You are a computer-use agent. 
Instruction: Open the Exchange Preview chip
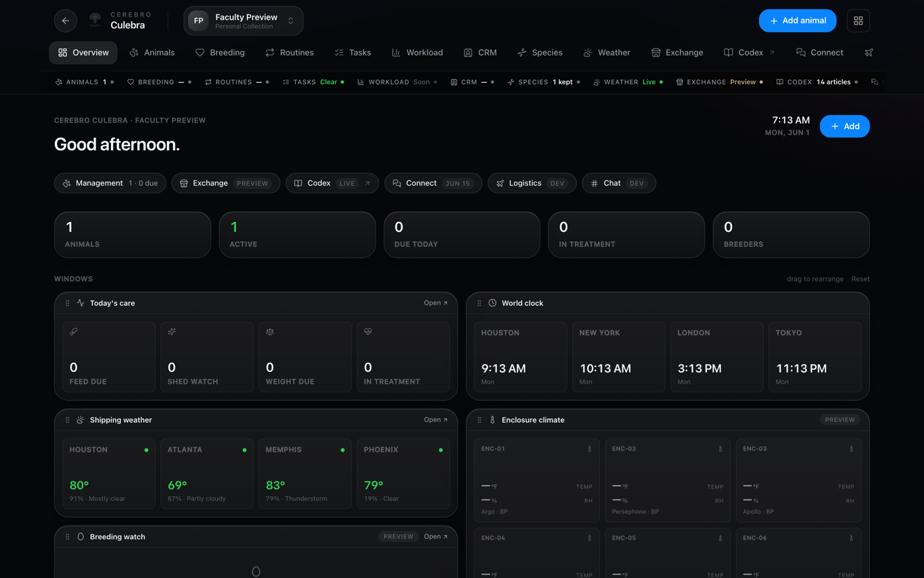[x=226, y=183]
